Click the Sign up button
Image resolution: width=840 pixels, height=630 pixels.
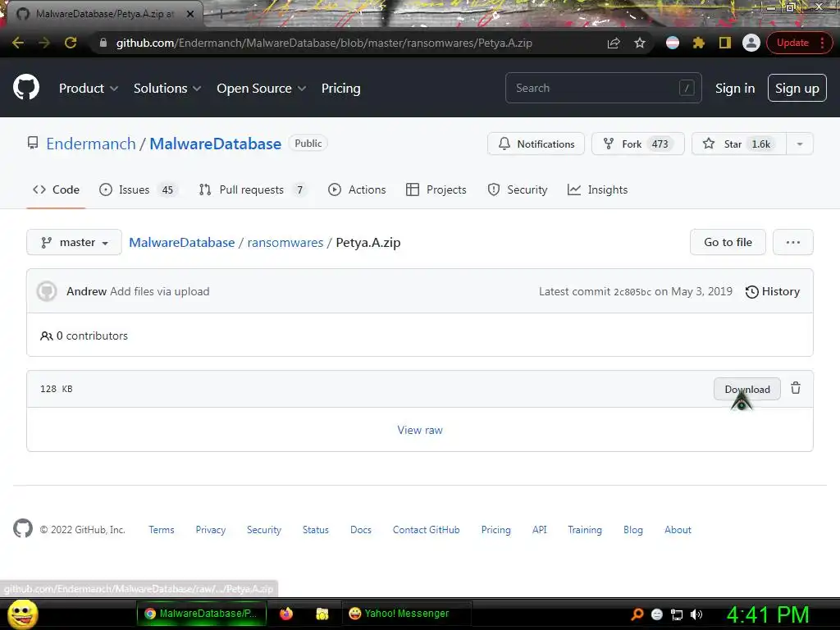point(797,88)
